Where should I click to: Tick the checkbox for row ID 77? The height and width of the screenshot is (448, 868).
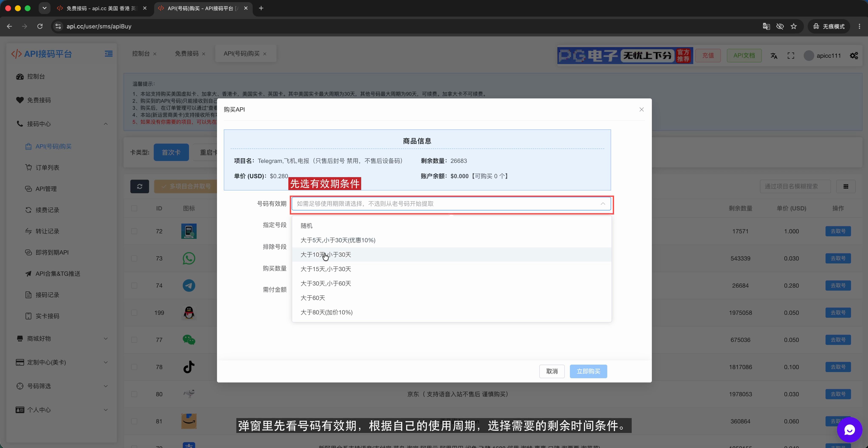pos(134,340)
